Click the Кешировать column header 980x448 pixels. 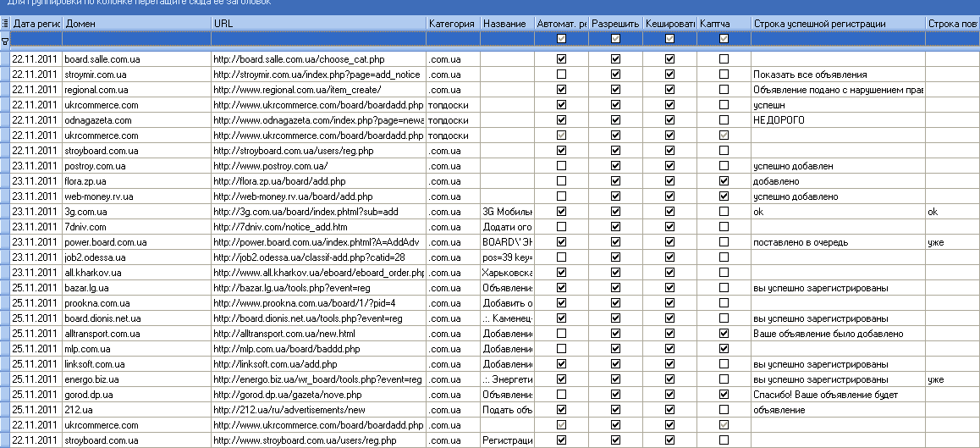tap(669, 24)
